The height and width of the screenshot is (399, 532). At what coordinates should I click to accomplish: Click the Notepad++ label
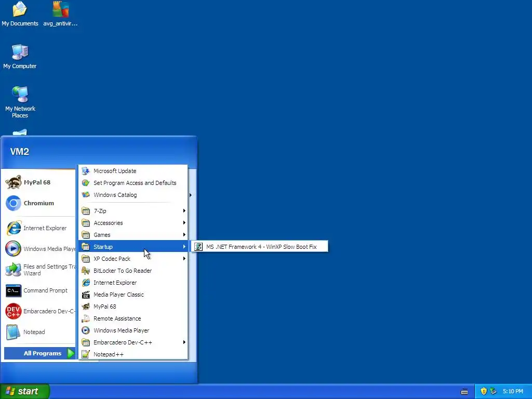(x=108, y=354)
